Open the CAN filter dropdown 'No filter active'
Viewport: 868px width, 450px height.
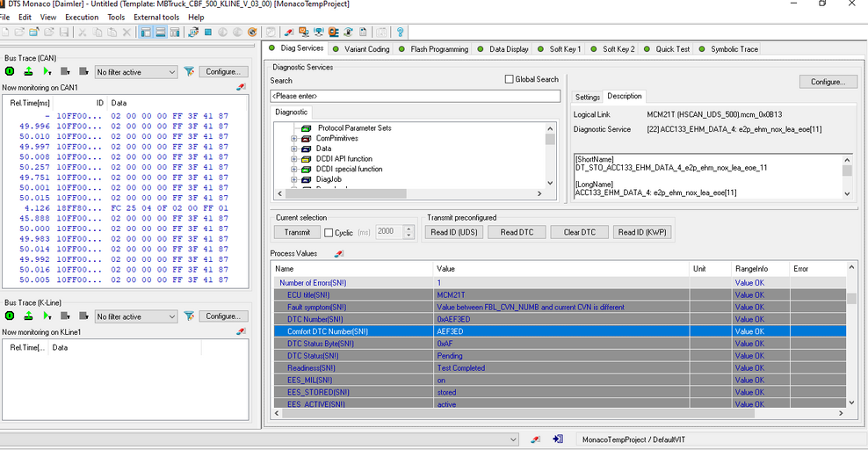click(x=136, y=72)
